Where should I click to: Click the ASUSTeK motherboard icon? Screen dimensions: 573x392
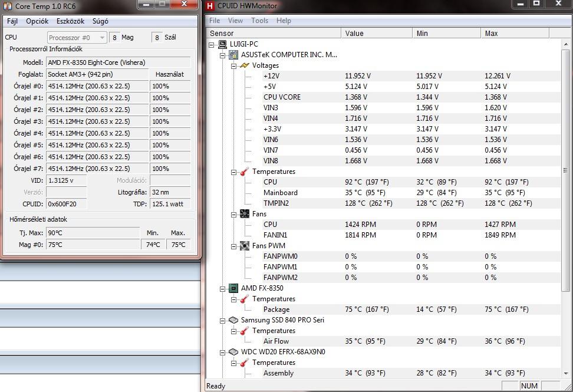[233, 55]
